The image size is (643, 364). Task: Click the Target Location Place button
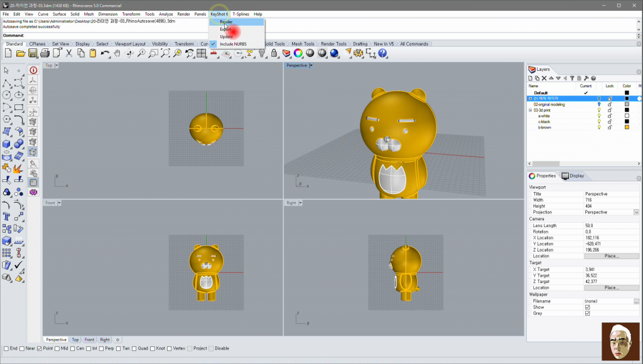[x=612, y=288]
